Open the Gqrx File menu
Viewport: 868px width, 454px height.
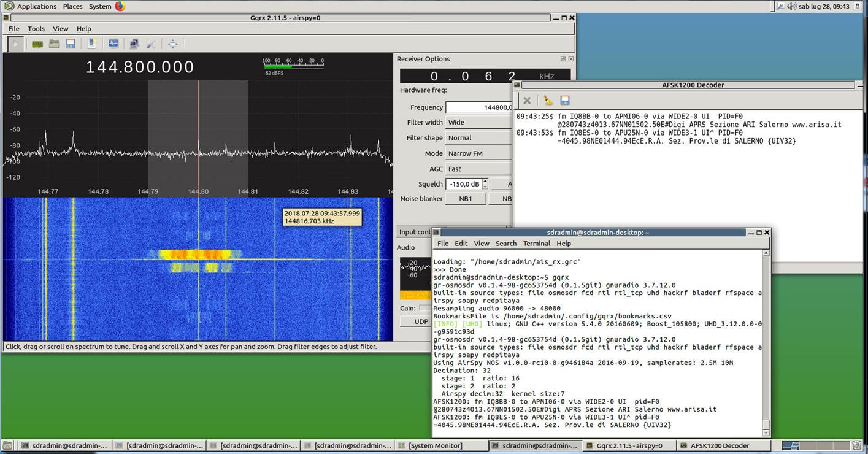point(13,29)
